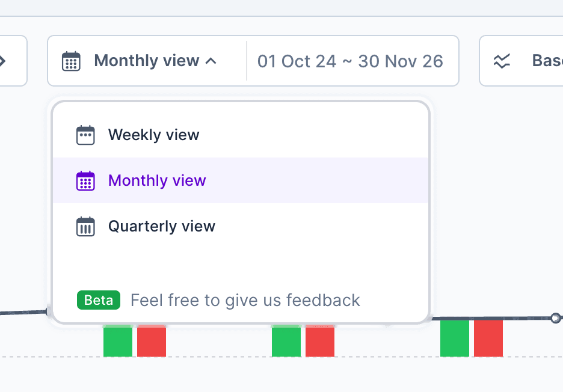Select the Quarterly view option
The width and height of the screenshot is (563, 392).
click(161, 226)
